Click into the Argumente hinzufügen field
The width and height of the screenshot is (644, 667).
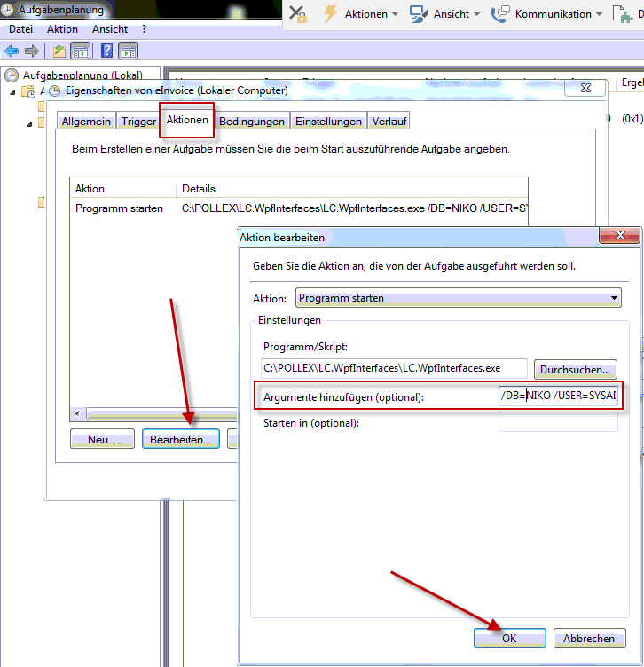pos(557,396)
